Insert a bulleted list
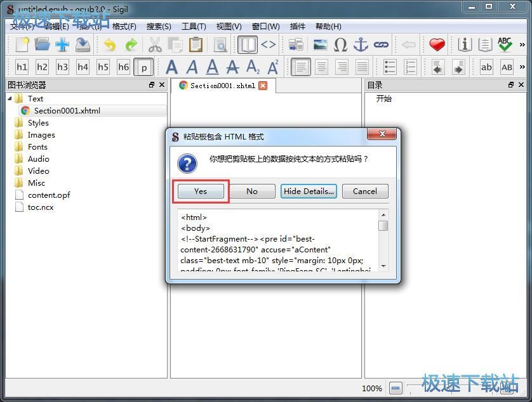This screenshot has height=402, width=532. click(x=390, y=67)
